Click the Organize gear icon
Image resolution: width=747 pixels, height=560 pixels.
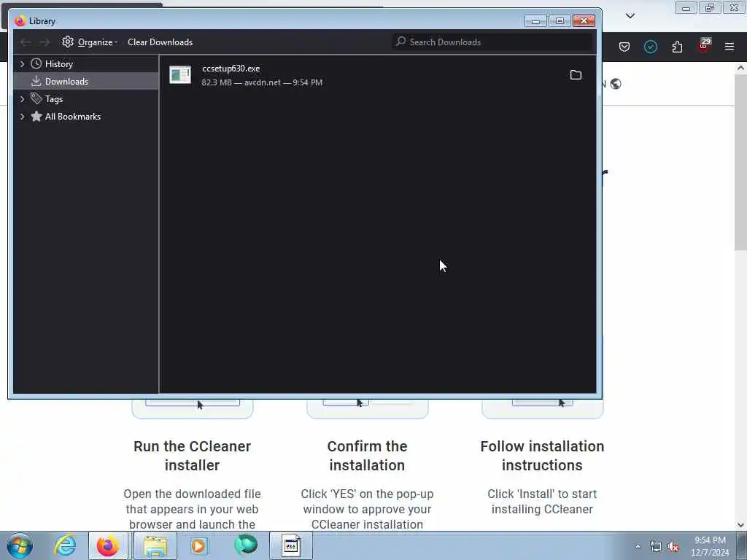[x=68, y=42]
